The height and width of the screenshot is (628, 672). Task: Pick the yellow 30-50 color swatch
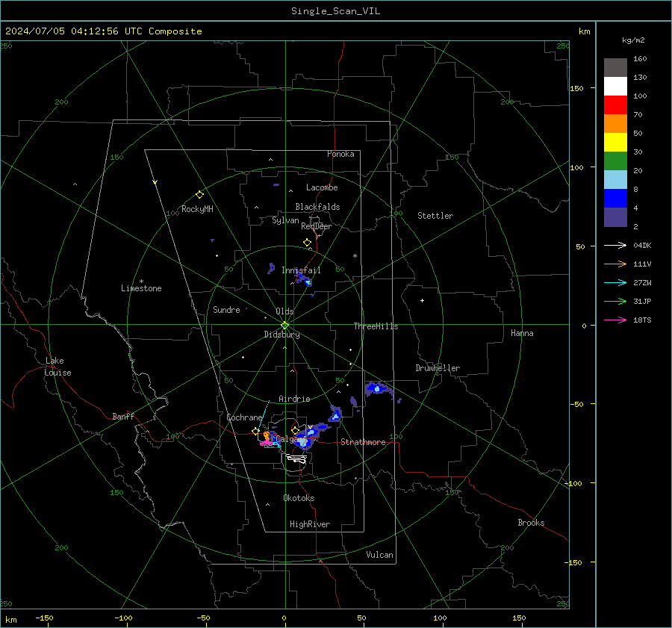click(x=615, y=143)
